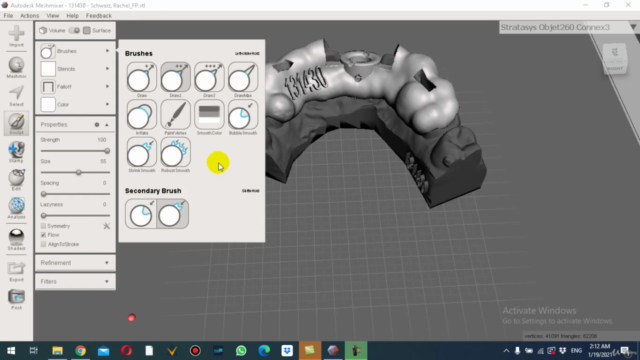The image size is (640, 360).
Task: Click the Surface mode icon
Action: (87, 31)
